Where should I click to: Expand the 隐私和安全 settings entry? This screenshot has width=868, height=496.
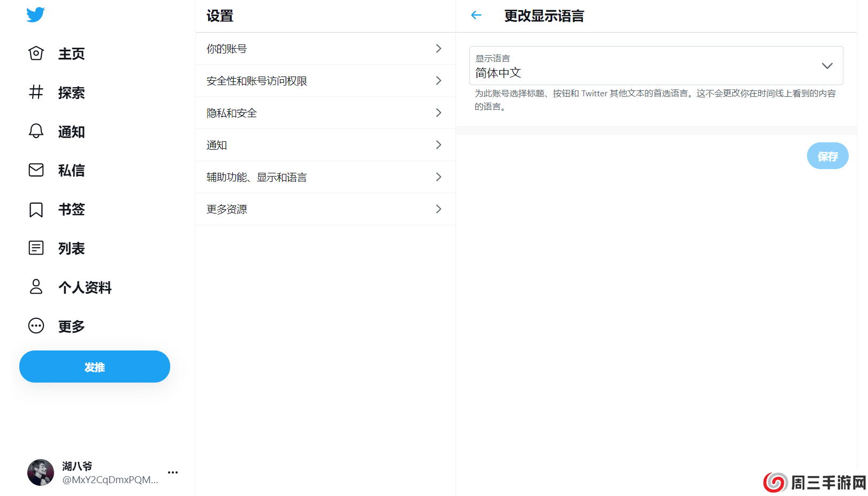pos(325,113)
